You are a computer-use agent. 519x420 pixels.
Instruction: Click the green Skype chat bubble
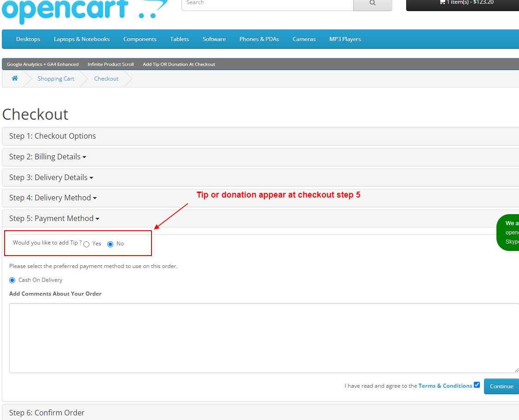[x=511, y=232]
